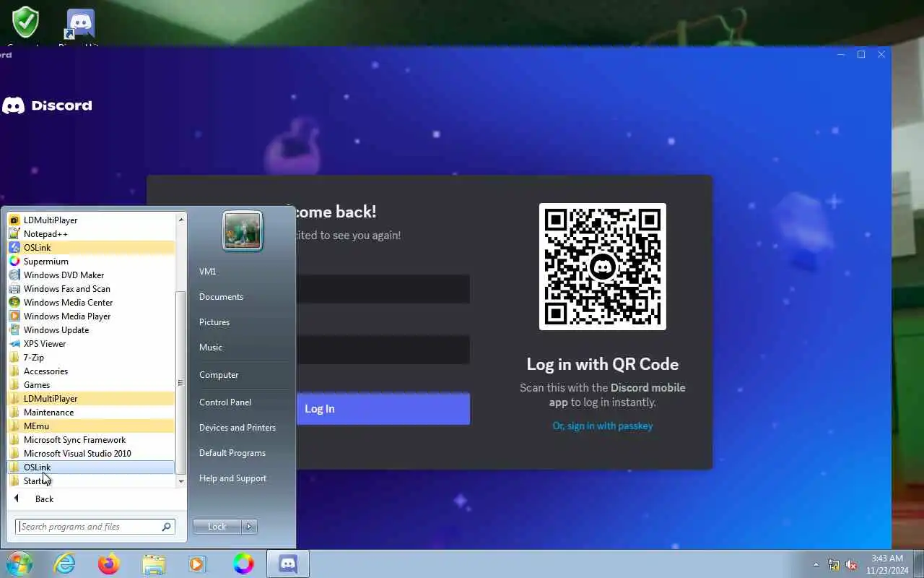
Task: Click the Search programs and files box
Action: (95, 526)
